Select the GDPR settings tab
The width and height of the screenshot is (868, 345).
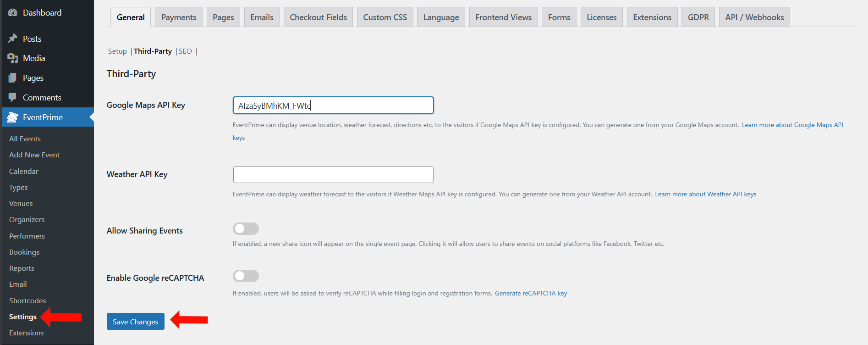click(x=698, y=17)
